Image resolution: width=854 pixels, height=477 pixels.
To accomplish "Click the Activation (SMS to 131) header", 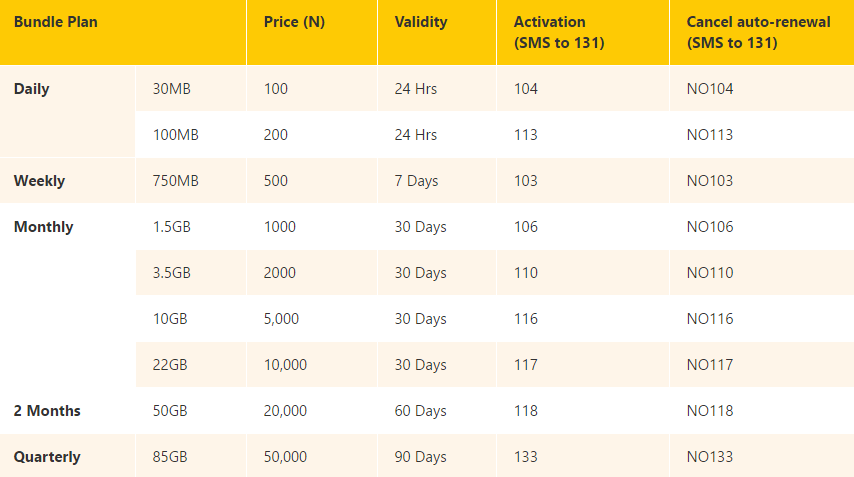I will [559, 32].
